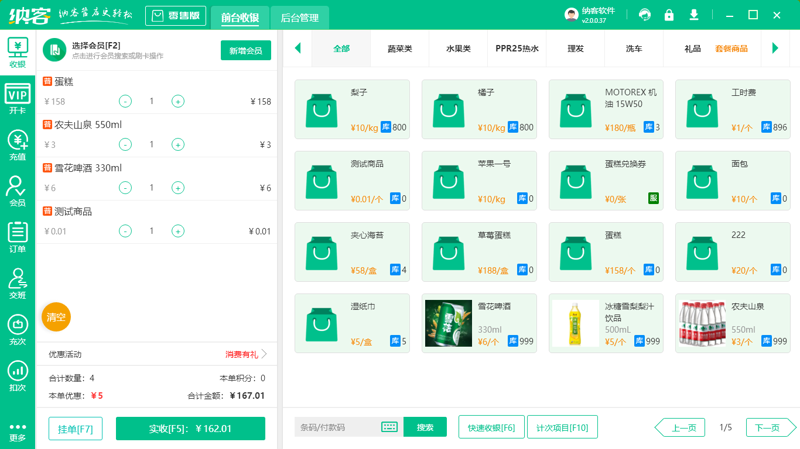
Task: Click the 搜索 search button
Action: click(x=425, y=427)
